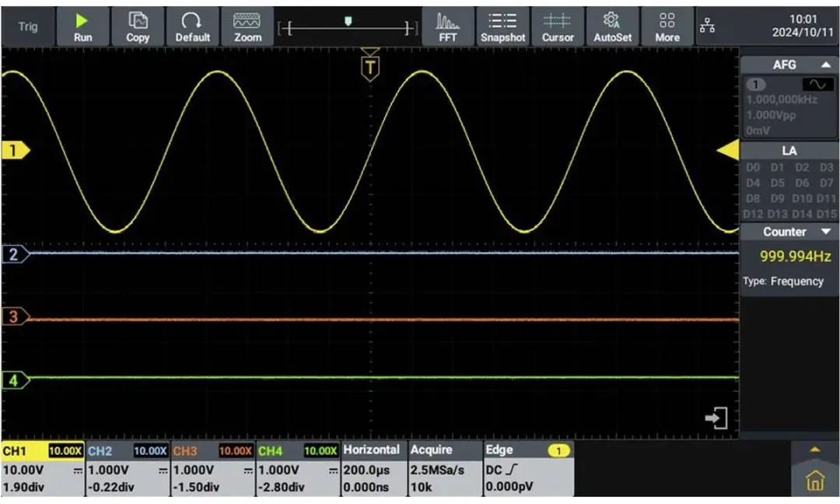
Task: Open the CH4 channel settings tab
Action: pos(270,451)
